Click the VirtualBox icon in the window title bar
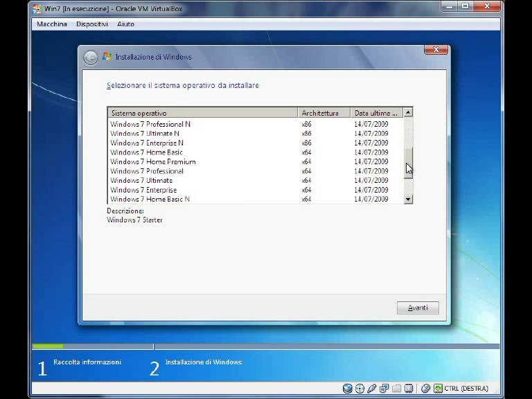532x399 pixels. [37, 9]
